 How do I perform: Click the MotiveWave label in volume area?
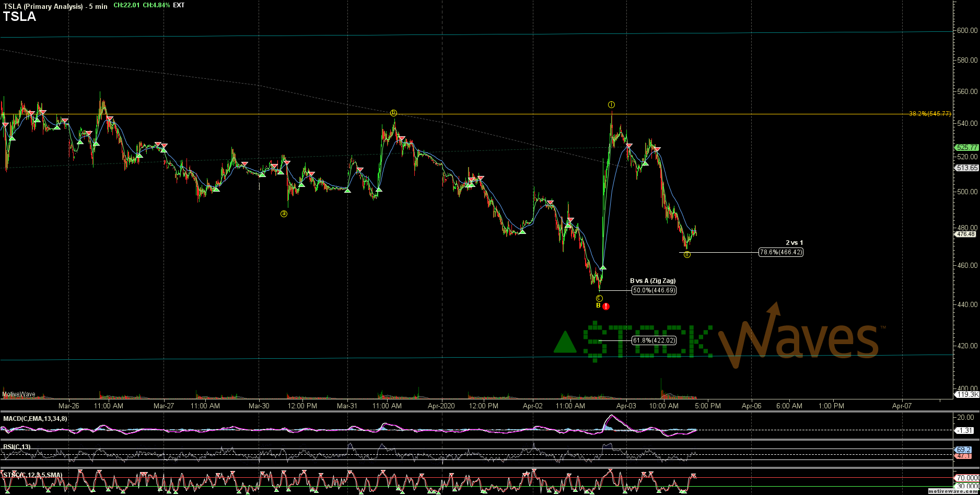[19, 394]
